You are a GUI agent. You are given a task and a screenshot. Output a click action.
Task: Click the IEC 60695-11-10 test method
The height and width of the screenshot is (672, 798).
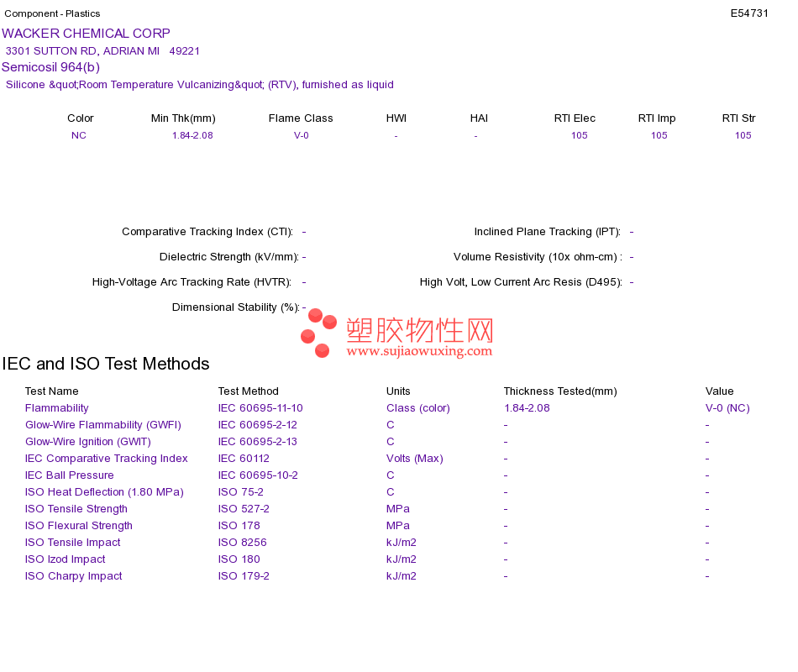coord(260,408)
